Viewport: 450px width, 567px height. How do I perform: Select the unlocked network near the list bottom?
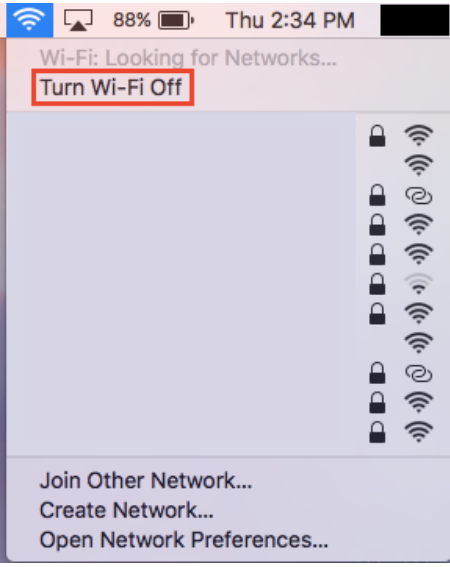228,343
